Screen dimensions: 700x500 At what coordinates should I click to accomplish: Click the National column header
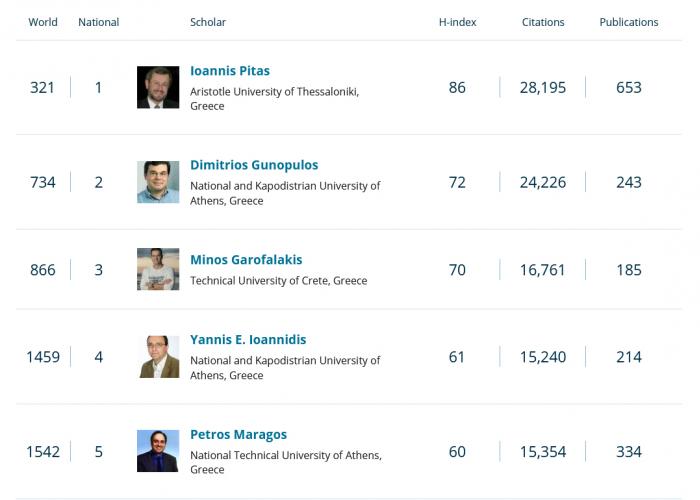(x=99, y=22)
